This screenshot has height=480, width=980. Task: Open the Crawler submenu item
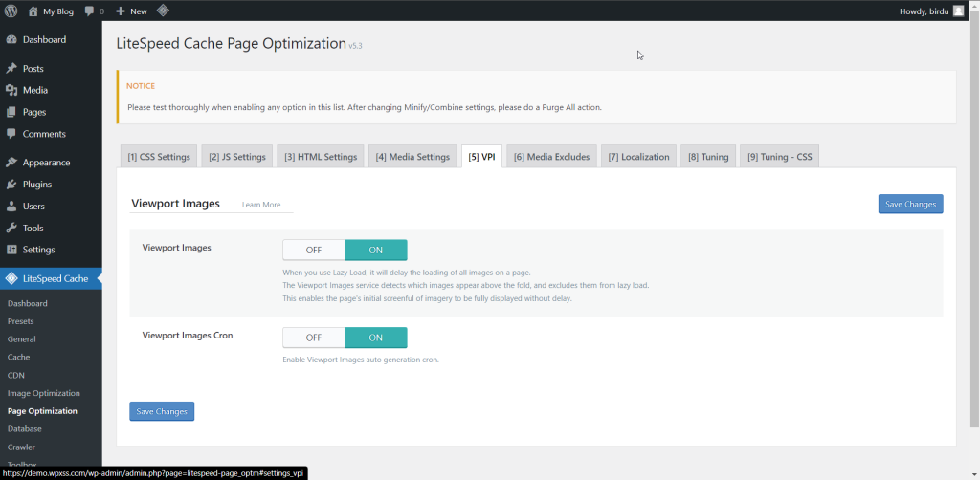[21, 447]
